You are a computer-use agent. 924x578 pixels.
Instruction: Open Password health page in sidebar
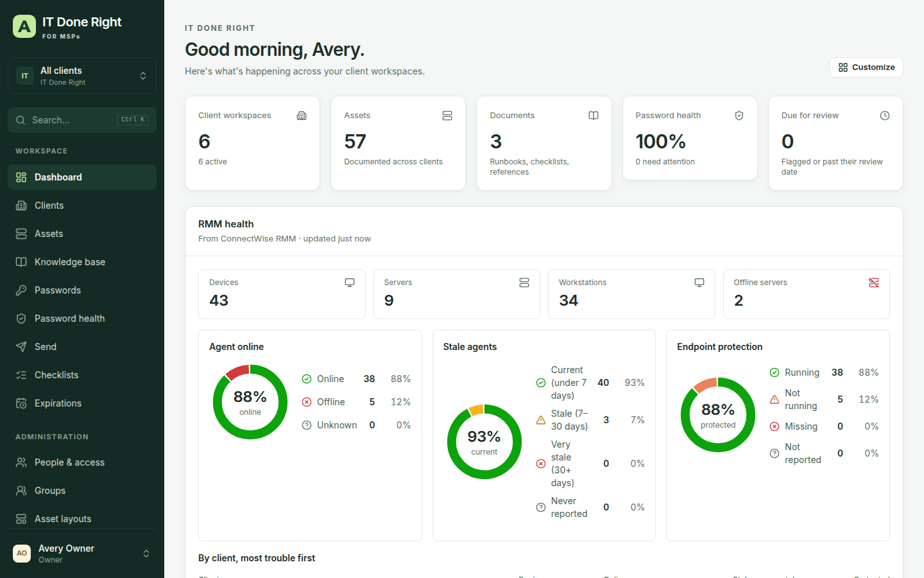(82, 319)
